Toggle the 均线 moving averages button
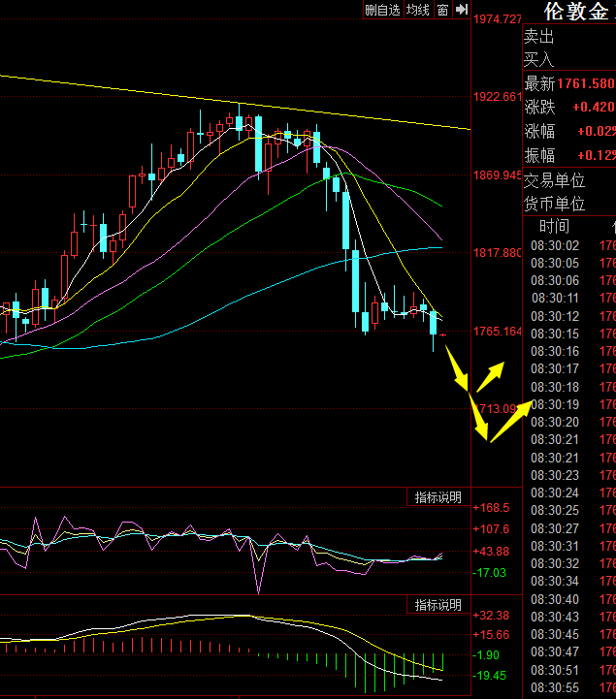Screen dimensions: 616x699 pos(418,10)
